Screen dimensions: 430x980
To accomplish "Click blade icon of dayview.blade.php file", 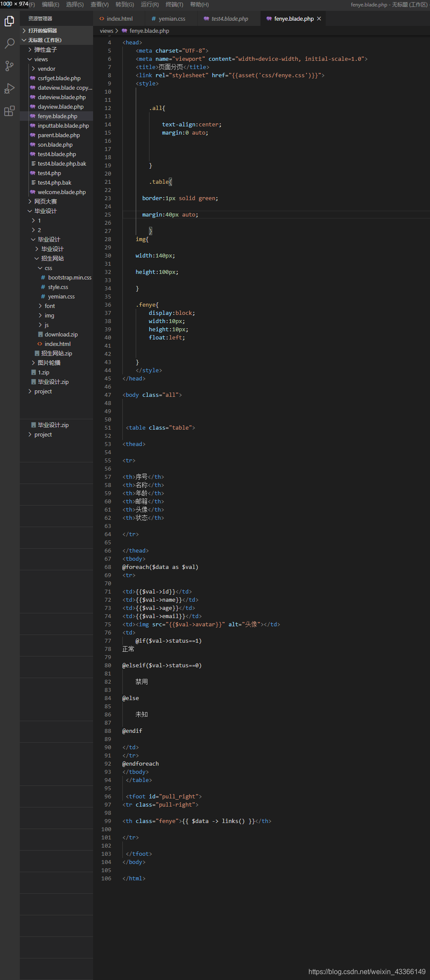I will [33, 107].
